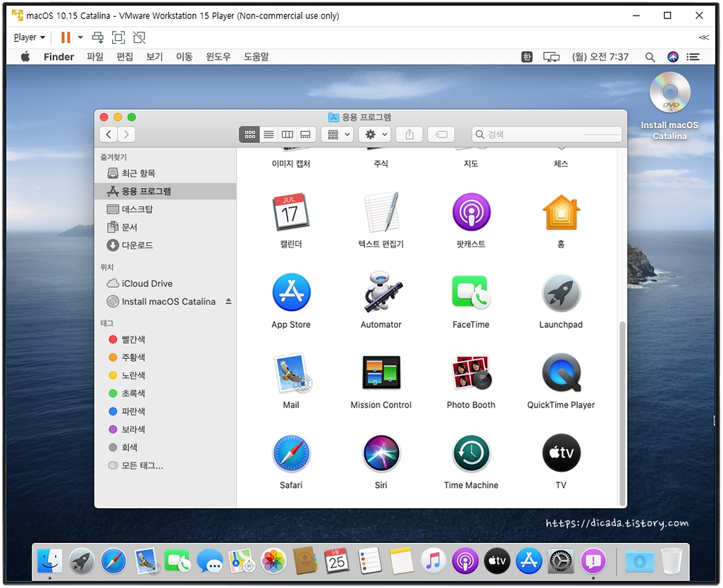This screenshot has width=723, height=588.
Task: Switch Finder to list view
Action: (268, 135)
